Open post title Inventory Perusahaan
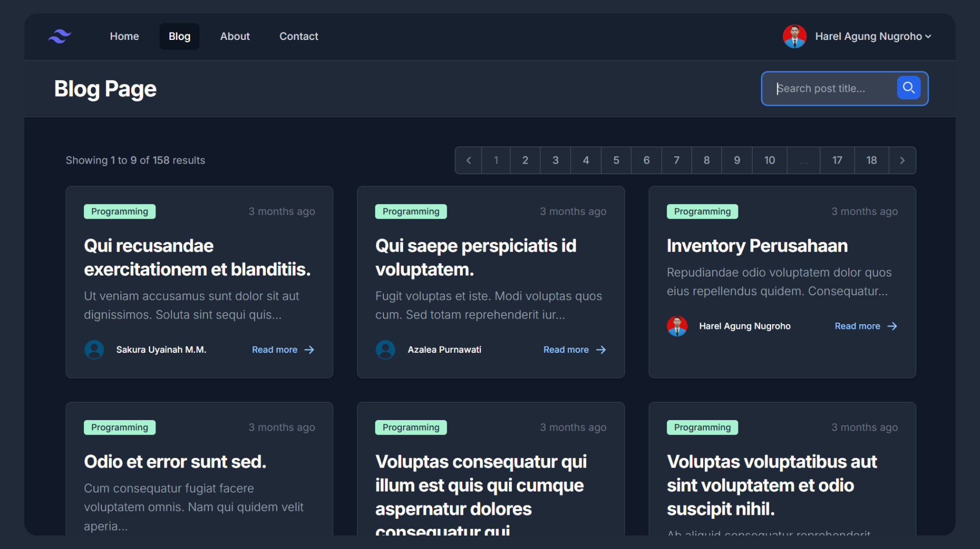The height and width of the screenshot is (549, 980). click(757, 246)
